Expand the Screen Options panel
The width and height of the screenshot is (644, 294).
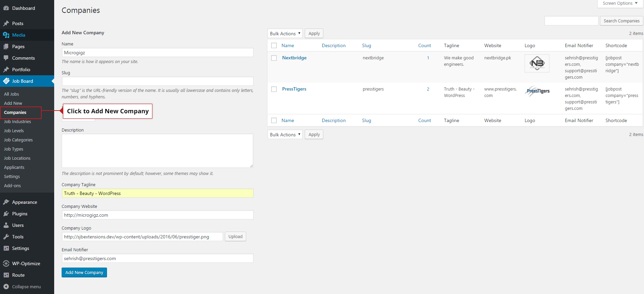[x=620, y=3]
